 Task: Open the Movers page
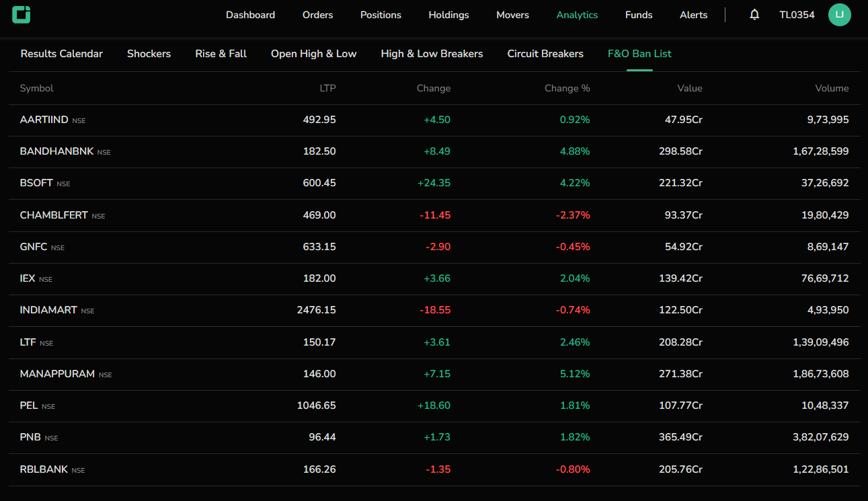click(512, 15)
